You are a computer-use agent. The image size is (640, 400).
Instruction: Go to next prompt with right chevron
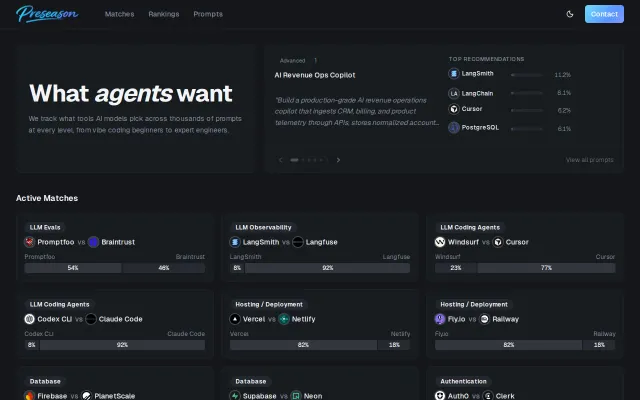pyautogui.click(x=338, y=160)
